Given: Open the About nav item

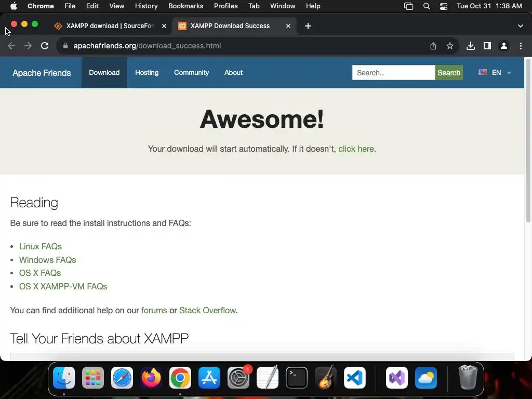Looking at the screenshot, I should (233, 73).
